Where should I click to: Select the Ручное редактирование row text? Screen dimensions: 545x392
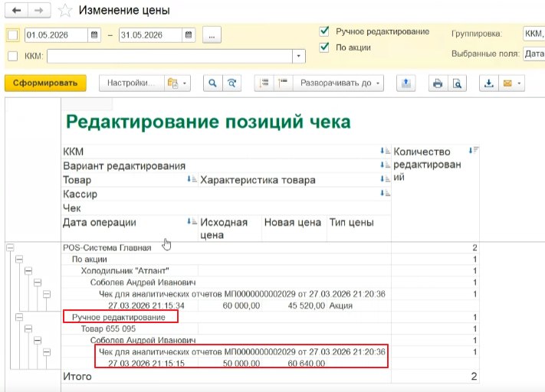pos(119,317)
